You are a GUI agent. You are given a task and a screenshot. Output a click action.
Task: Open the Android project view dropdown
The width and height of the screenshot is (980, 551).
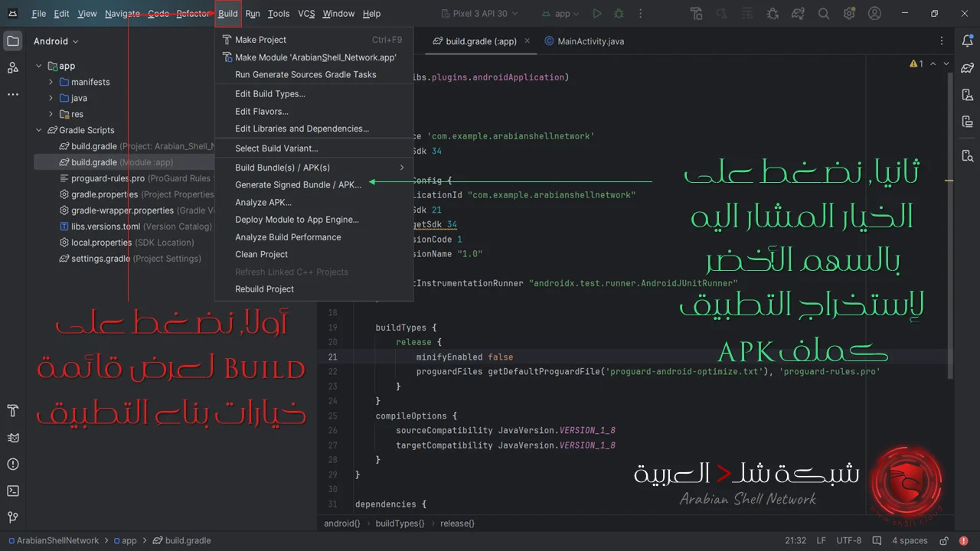coord(56,41)
